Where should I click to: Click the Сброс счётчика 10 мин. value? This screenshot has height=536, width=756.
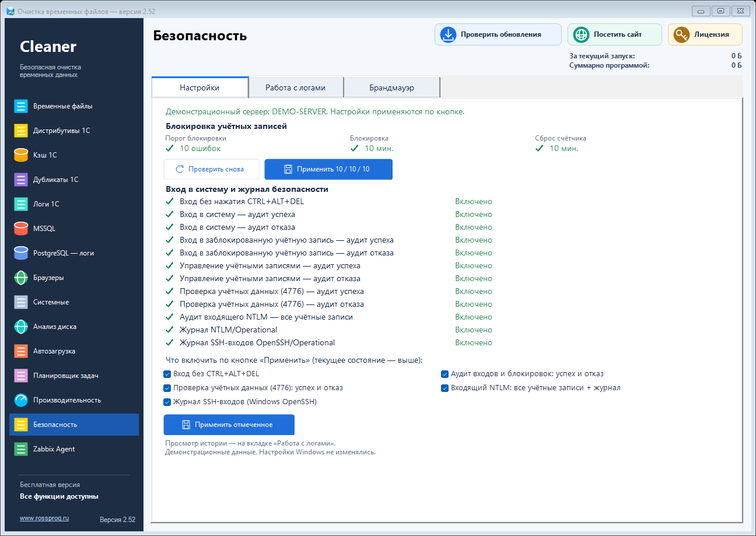(564, 148)
